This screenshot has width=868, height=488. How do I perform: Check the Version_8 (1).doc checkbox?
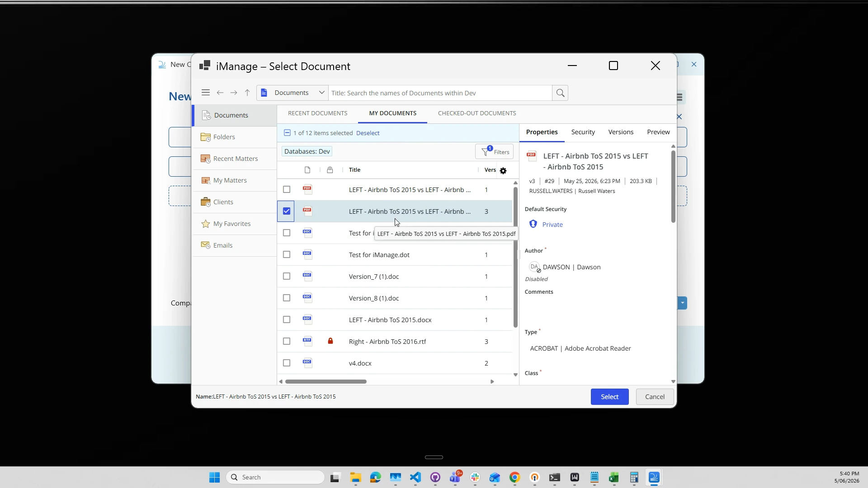(x=287, y=298)
